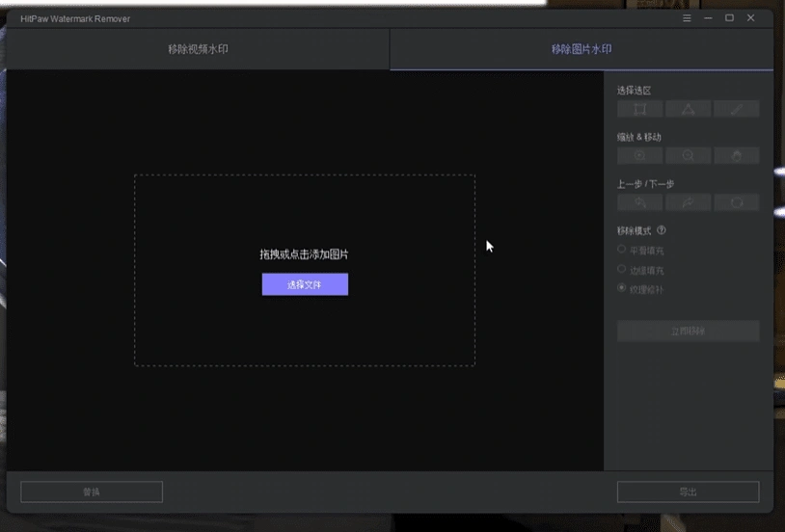
Task: Click the reset circular arrow icon
Action: coord(736,202)
